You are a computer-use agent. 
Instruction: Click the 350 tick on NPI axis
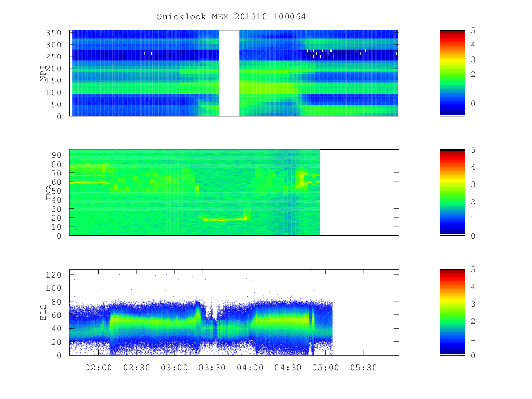54,33
